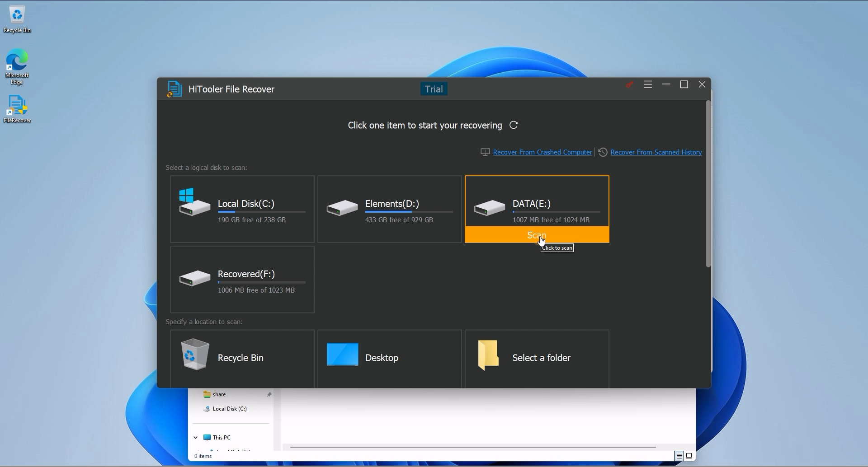Screen dimensions: 868x467
Task: Click the crashed computer icon before its link
Action: point(485,152)
